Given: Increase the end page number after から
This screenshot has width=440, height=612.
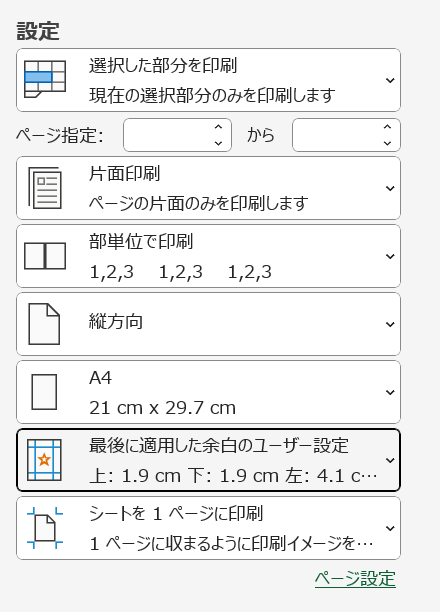Looking at the screenshot, I should coord(387,127).
